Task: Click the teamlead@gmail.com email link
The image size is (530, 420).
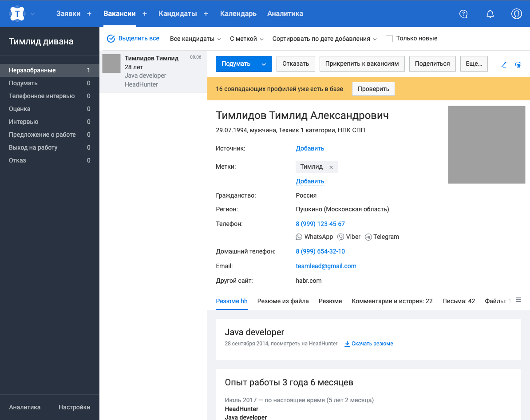Action: [x=326, y=266]
